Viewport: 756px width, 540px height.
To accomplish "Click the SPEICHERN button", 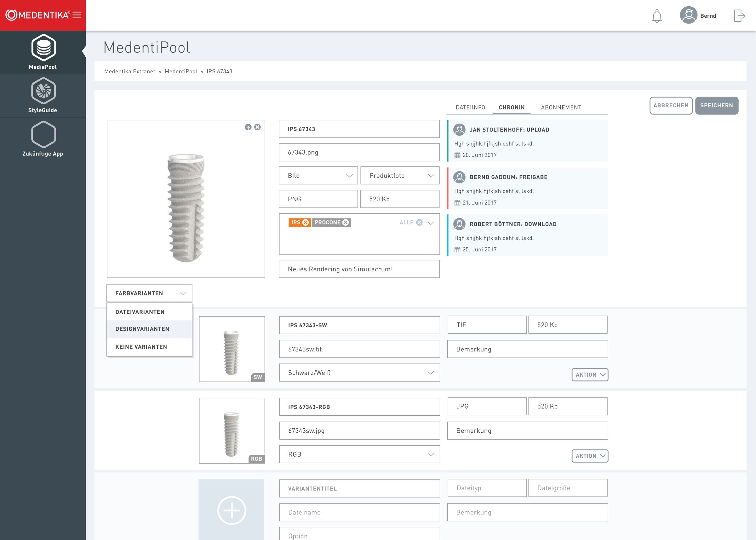I will [716, 105].
